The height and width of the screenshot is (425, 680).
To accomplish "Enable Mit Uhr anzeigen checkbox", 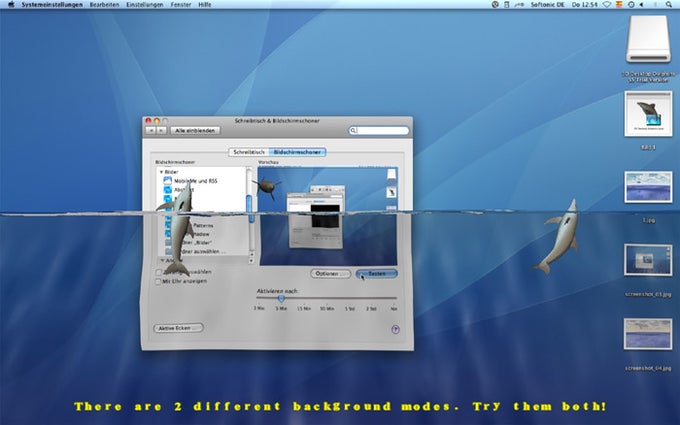I will click(158, 282).
